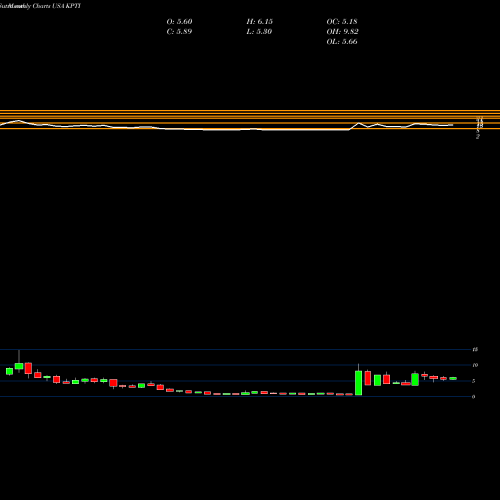Click the OL: 5.66 reading
The width and height of the screenshot is (500, 500).
(x=342, y=42)
